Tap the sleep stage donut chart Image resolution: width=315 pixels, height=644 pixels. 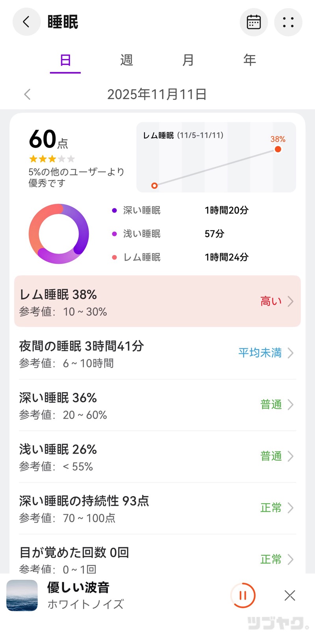tap(59, 234)
